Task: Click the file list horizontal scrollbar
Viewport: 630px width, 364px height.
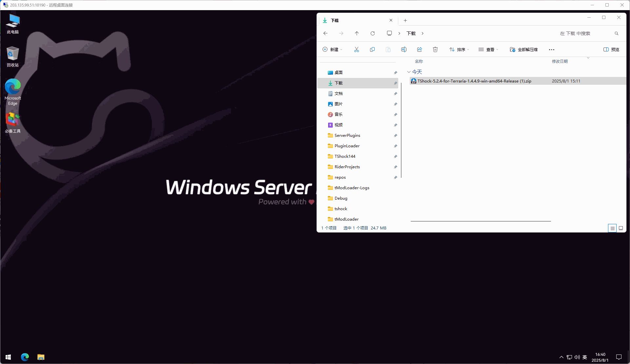Action: (x=481, y=221)
